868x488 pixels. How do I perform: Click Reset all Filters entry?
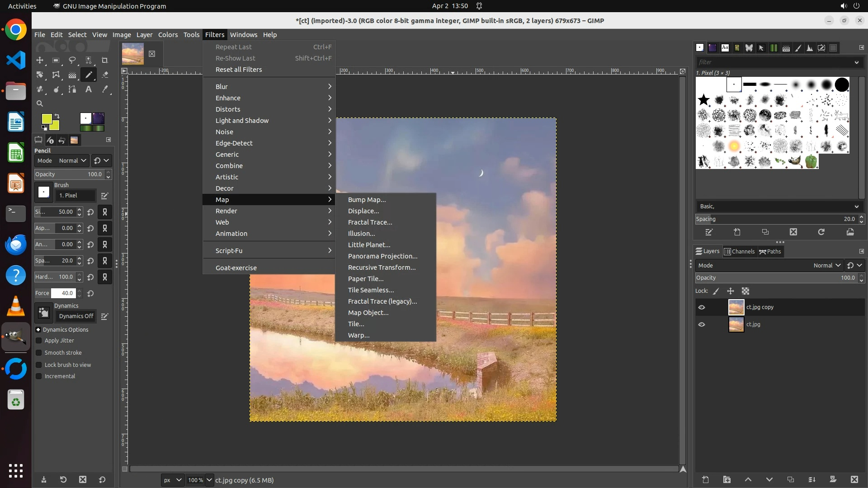[x=238, y=70]
